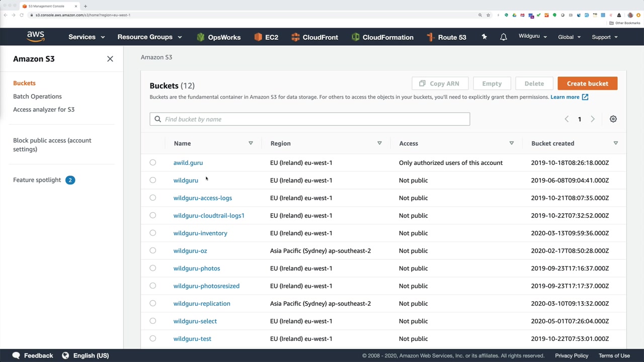Close the Amazon S3 sidebar panel
Screen dimensions: 644x362
(x=110, y=59)
